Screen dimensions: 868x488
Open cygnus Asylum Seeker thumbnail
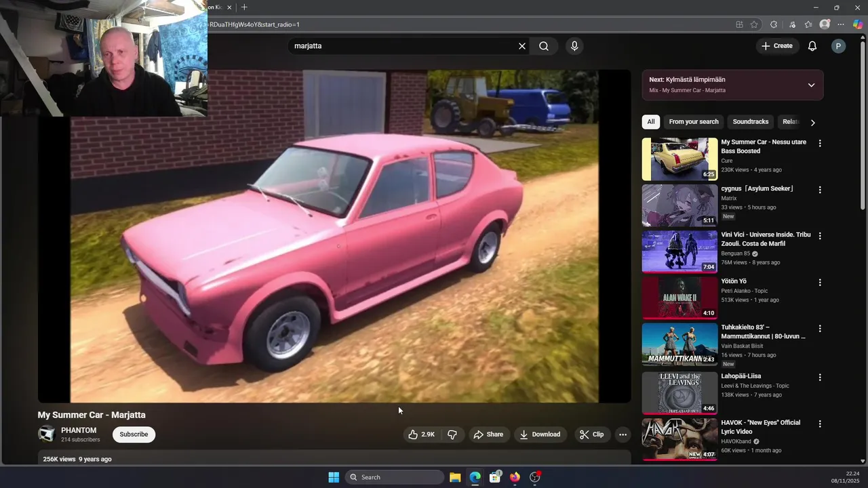(679, 205)
